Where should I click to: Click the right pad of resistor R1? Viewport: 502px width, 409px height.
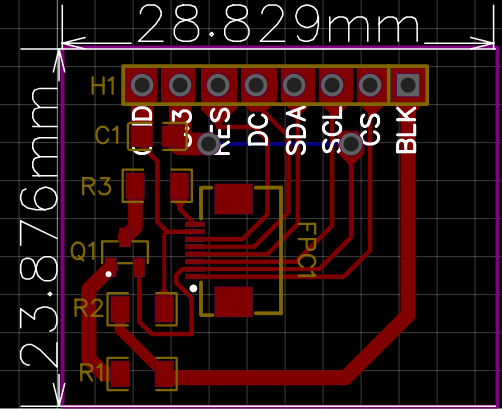164,374
